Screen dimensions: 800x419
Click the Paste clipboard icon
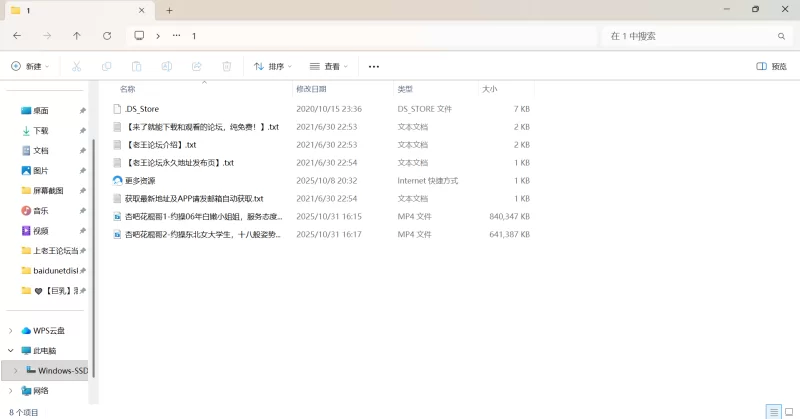(x=137, y=66)
